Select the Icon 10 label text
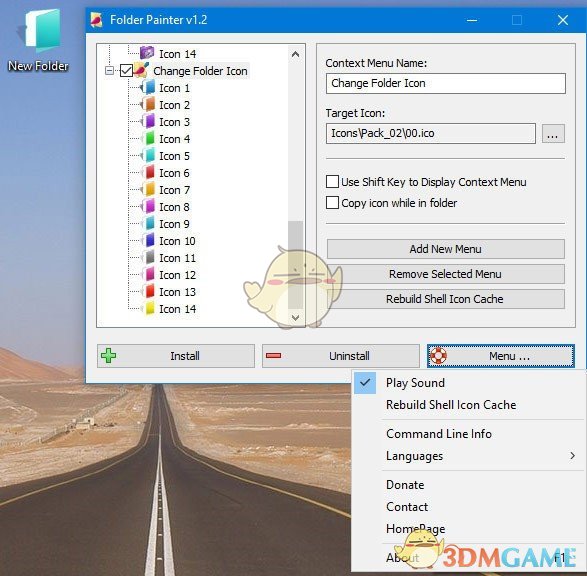Screen dimensions: 587x576 click(x=177, y=241)
